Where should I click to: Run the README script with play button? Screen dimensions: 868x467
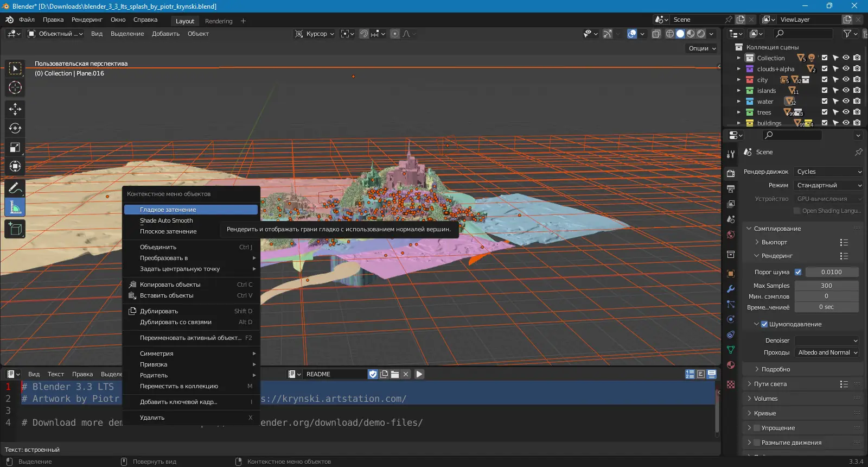coord(419,374)
